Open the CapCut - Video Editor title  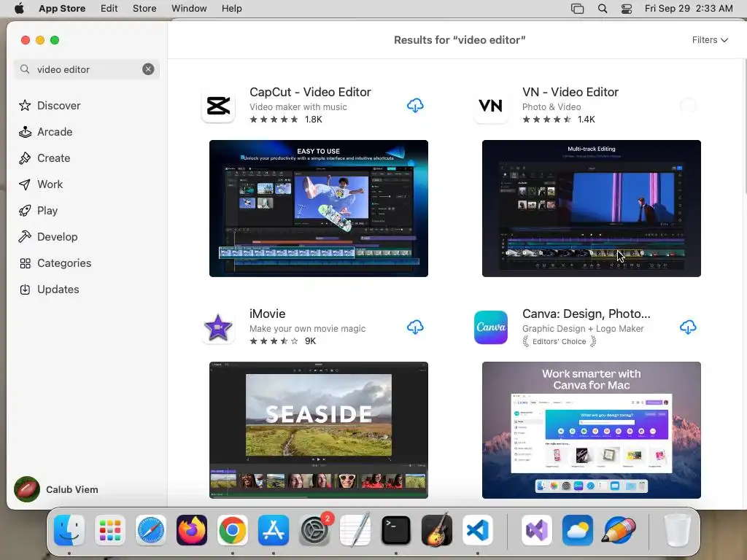point(310,92)
